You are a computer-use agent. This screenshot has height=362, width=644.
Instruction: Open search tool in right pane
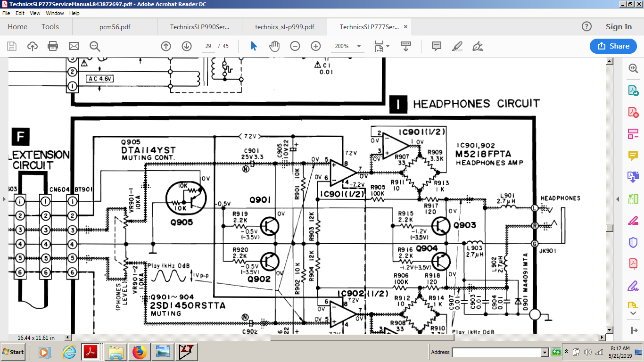[633, 68]
